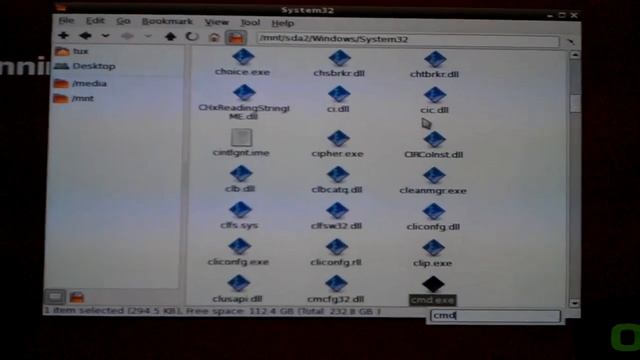This screenshot has width=640, height=360.
Task: Select the CIRCoInst.dll file icon
Action: pyautogui.click(x=434, y=140)
